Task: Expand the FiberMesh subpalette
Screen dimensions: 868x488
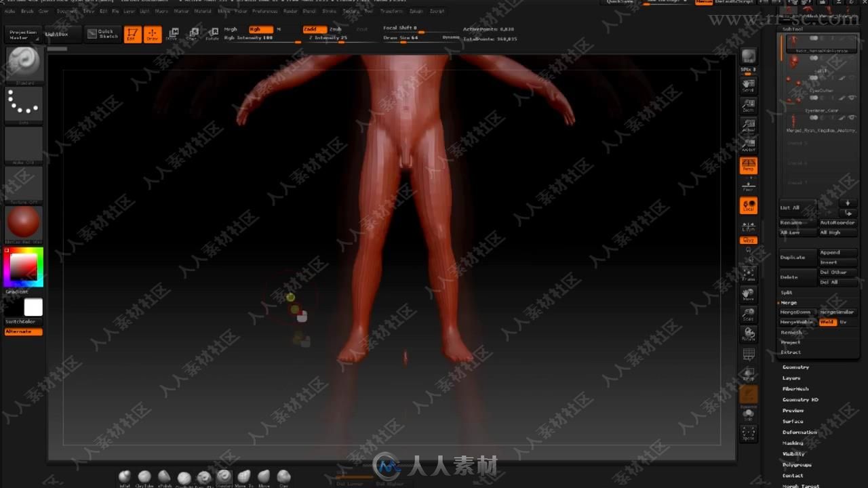Action: [x=795, y=388]
